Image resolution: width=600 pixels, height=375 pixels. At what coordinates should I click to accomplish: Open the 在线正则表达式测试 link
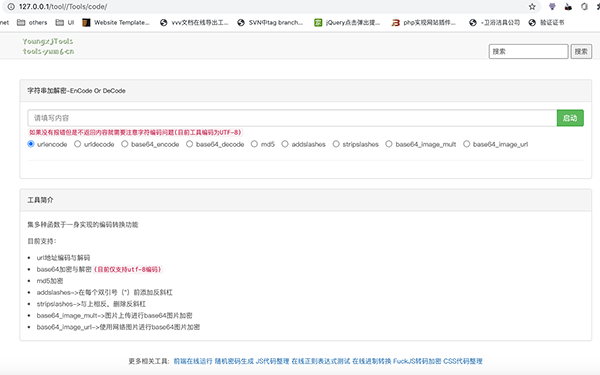321,361
